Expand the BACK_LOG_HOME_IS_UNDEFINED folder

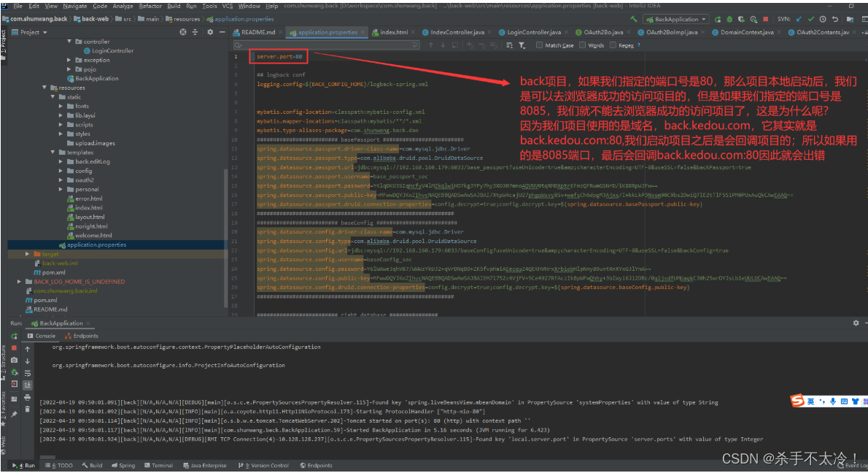[x=20, y=281]
